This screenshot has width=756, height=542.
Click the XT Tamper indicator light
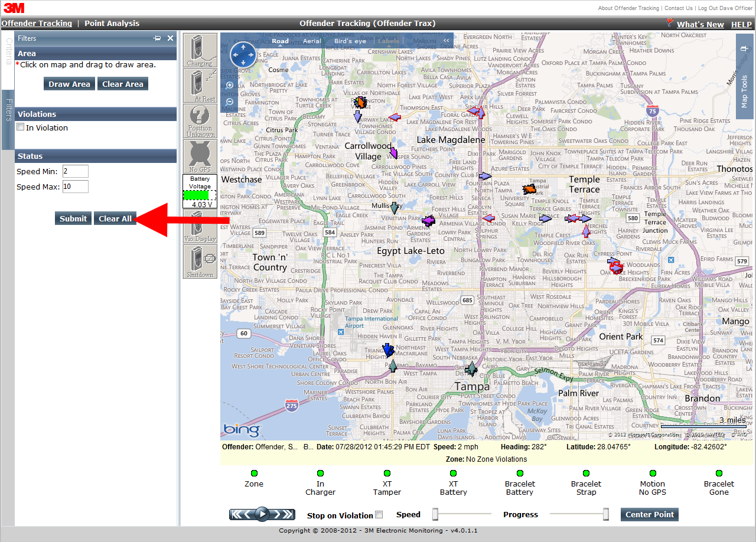pos(387,473)
